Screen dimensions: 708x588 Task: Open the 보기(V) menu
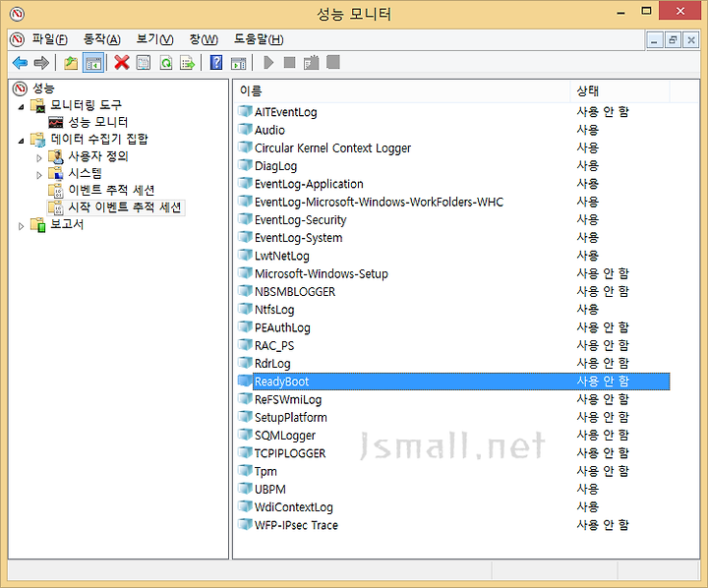(x=154, y=39)
